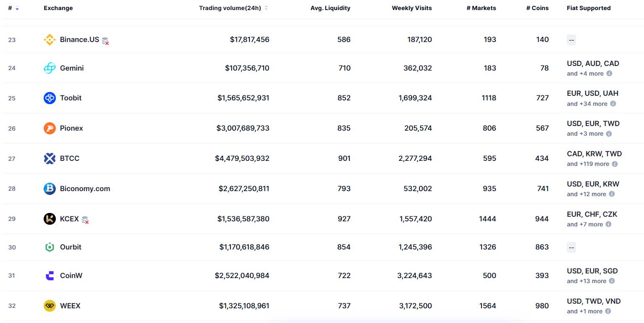Click the Avg. Liquidity column header
This screenshot has height=323, width=644.
330,8
